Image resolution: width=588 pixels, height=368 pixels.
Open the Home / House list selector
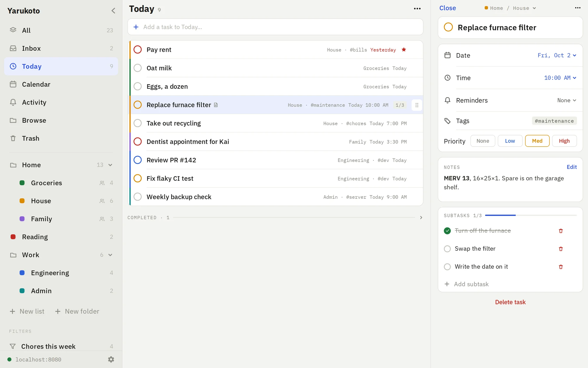[510, 8]
